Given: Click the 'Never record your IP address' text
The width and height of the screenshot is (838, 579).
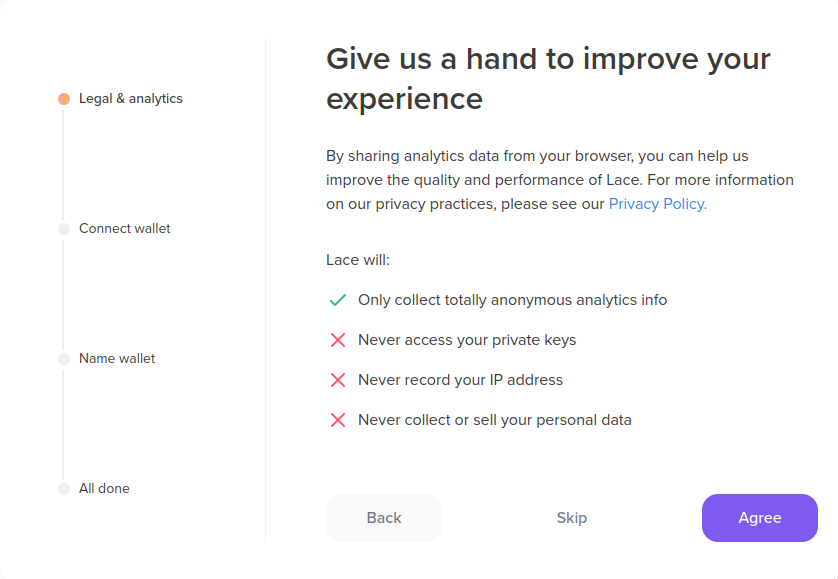Looking at the screenshot, I should tap(460, 380).
